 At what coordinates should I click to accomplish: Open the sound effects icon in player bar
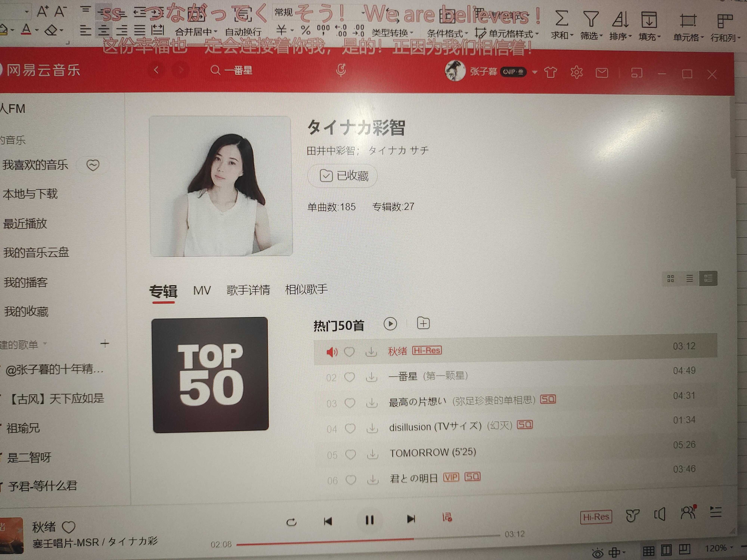(x=632, y=515)
